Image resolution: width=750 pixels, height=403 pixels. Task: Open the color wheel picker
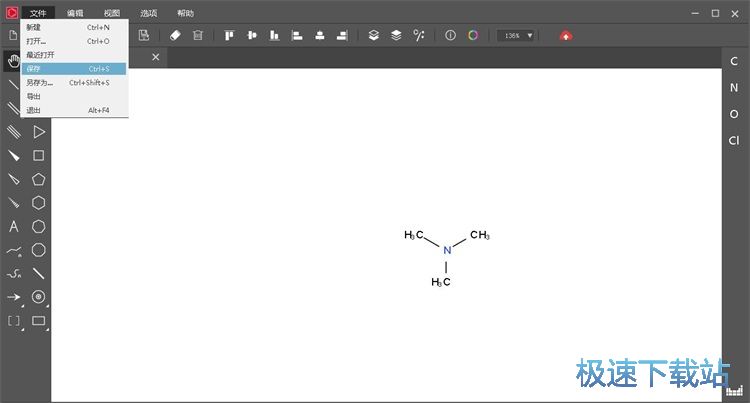click(x=473, y=35)
